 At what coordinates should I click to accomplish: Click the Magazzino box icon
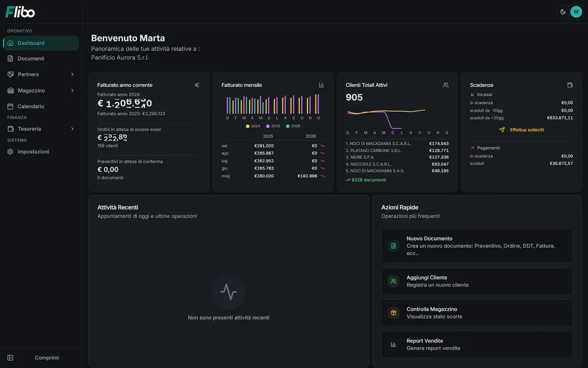pos(11,91)
